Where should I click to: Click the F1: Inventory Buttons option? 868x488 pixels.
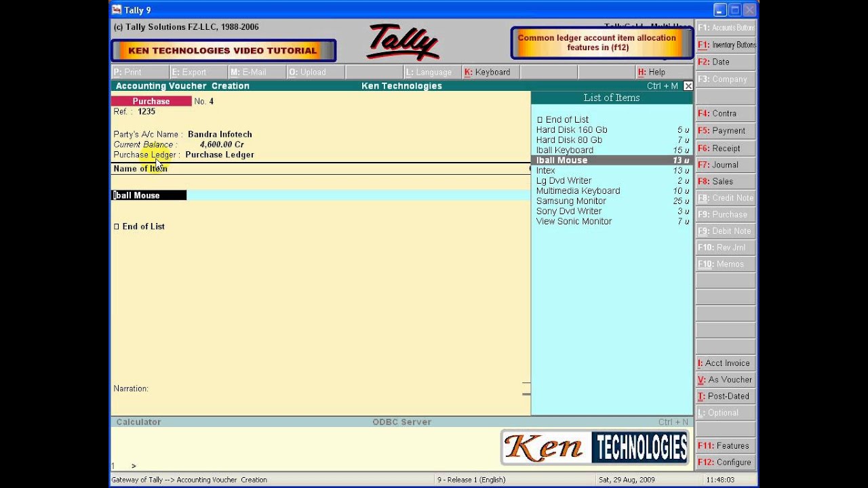(x=726, y=45)
